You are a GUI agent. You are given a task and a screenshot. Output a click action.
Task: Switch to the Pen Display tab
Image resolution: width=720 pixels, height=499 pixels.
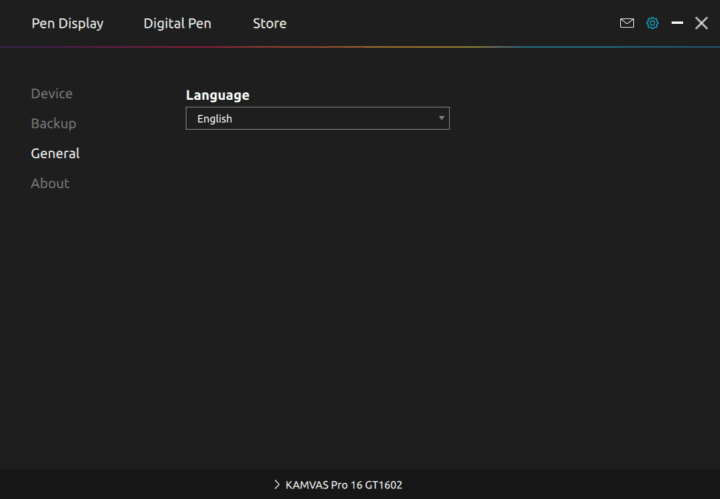click(x=67, y=23)
